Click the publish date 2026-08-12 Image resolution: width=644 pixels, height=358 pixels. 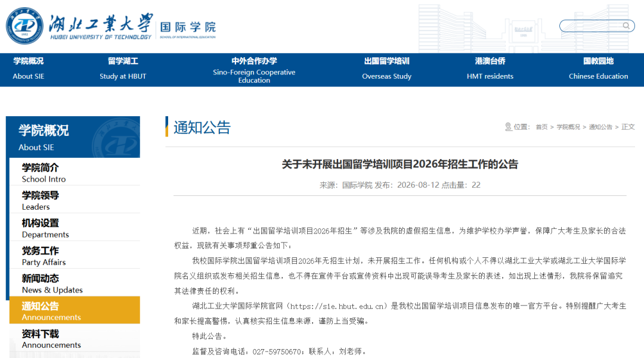(418, 185)
